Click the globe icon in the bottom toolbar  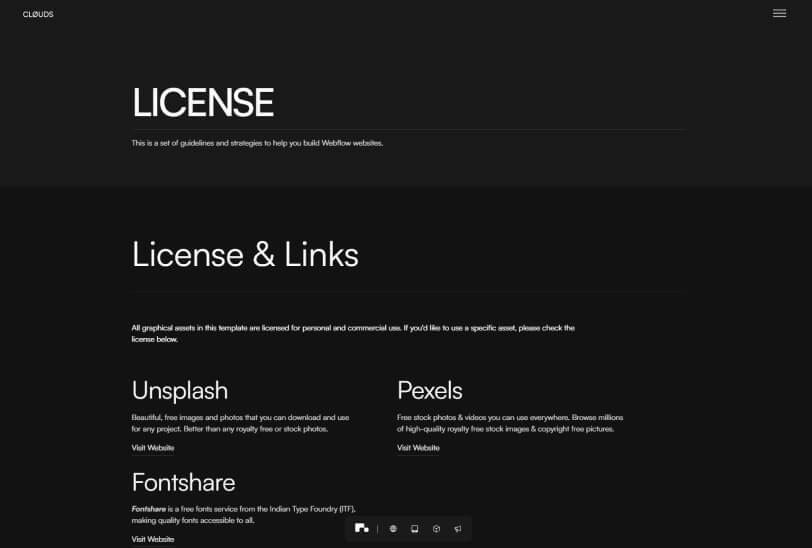click(x=393, y=529)
